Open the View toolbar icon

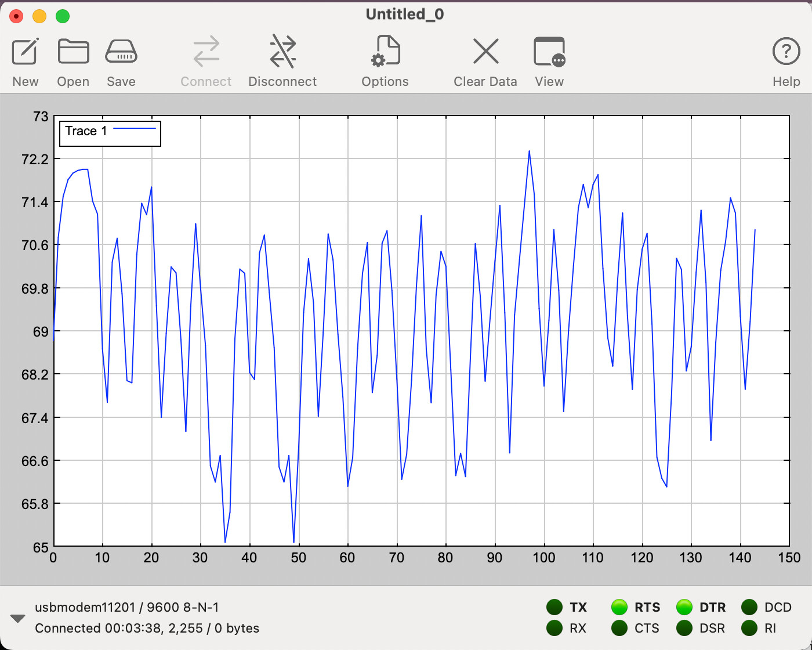point(549,52)
